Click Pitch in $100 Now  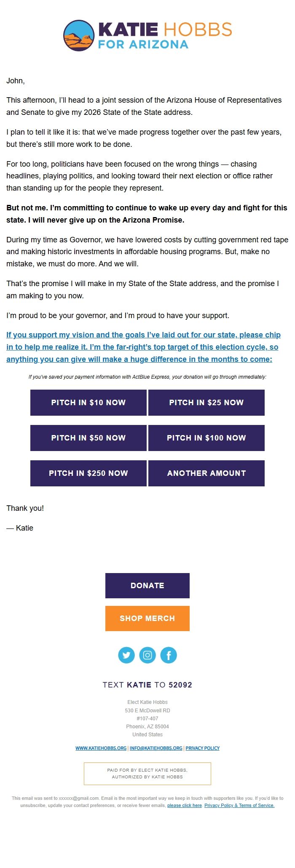click(x=206, y=438)
